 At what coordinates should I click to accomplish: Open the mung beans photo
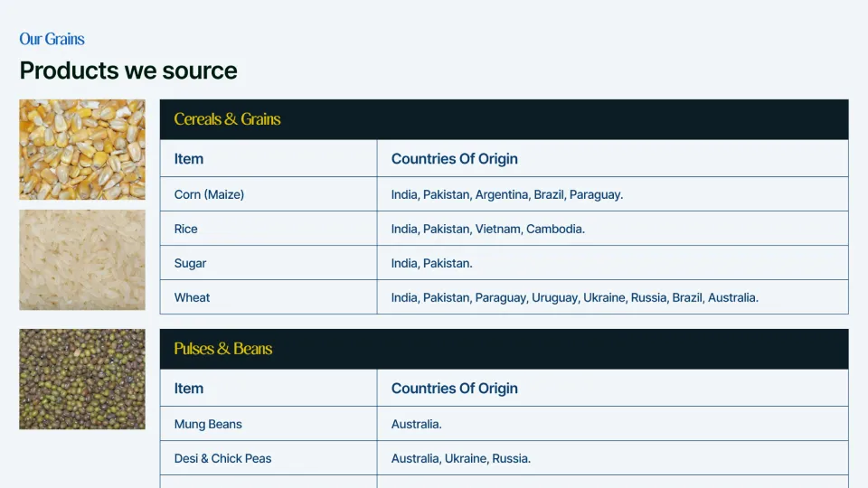(x=82, y=379)
